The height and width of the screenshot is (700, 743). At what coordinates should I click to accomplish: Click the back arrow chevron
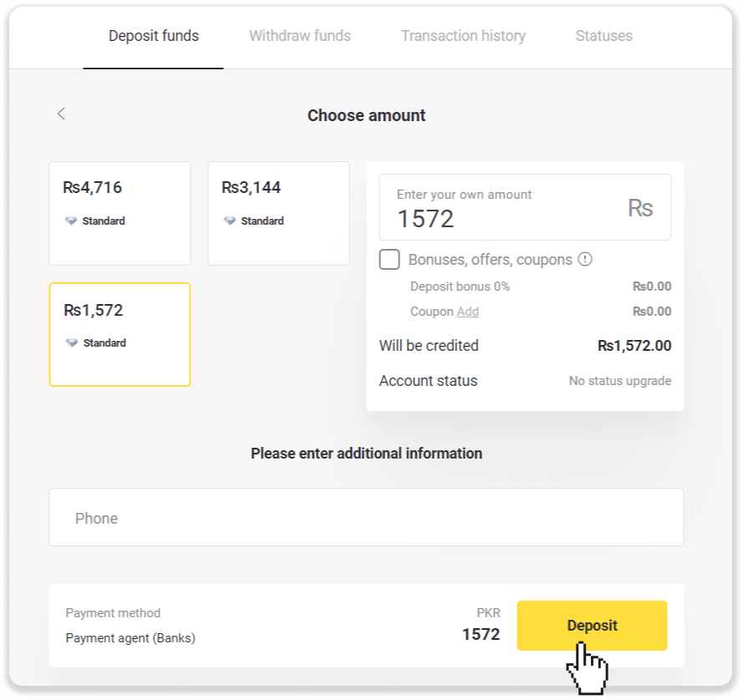(x=61, y=114)
